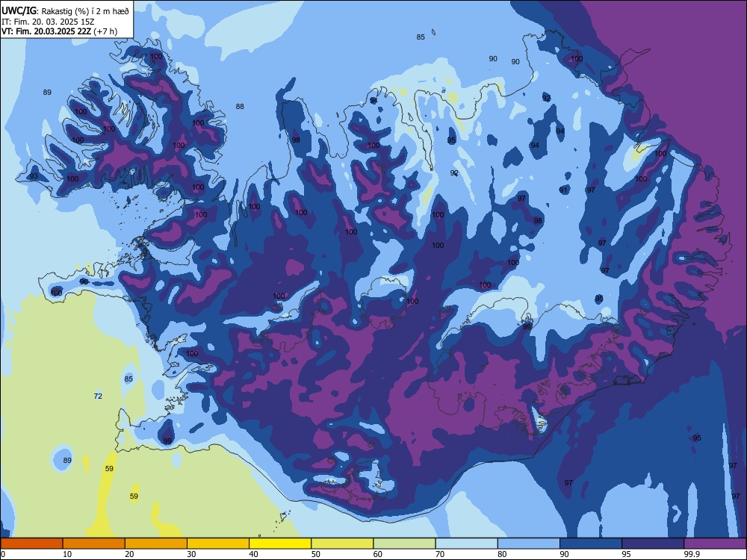
Task: Click the 'VT: Fim. 20.03.2025 22Z (+7 h)' line
Action: [x=59, y=31]
